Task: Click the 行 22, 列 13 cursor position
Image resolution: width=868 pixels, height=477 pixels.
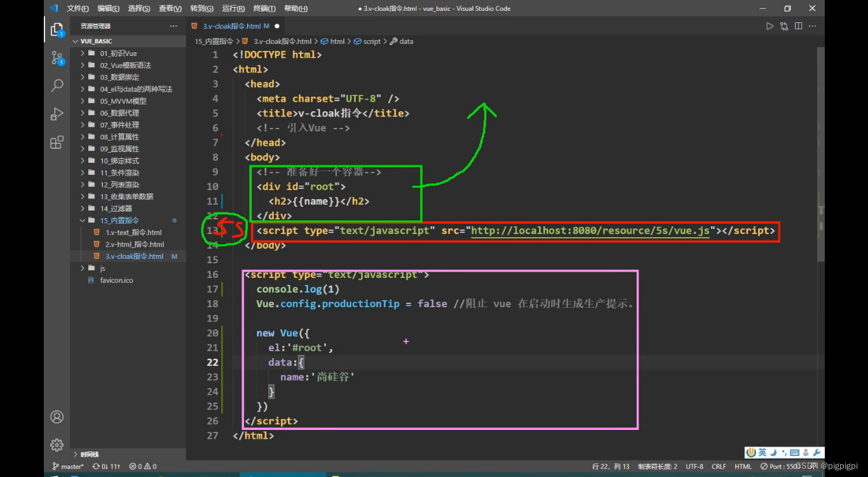Action: 611,466
